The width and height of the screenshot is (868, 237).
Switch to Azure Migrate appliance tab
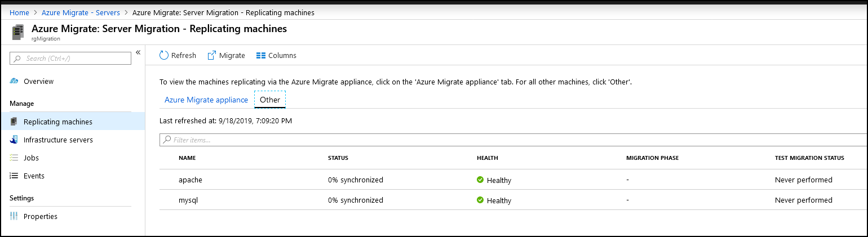[x=206, y=100]
